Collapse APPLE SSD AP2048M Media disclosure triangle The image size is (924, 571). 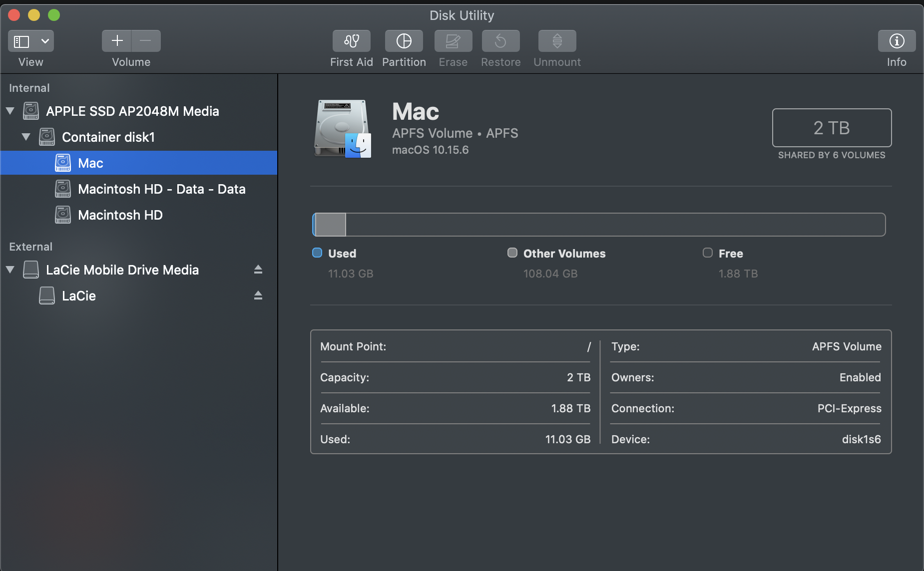pos(10,111)
